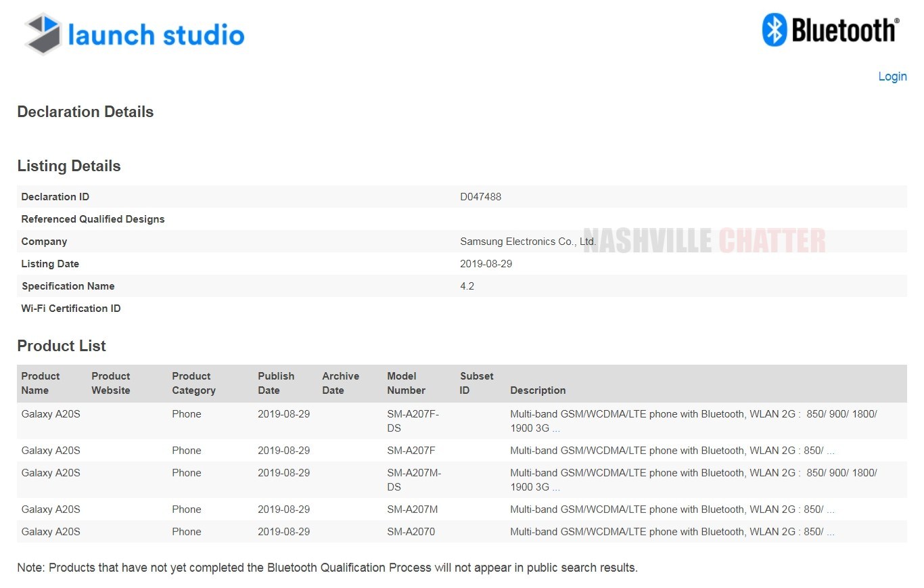Viewport: 924px width, 588px height.
Task: Click the Listing Details heading
Action: 69,166
